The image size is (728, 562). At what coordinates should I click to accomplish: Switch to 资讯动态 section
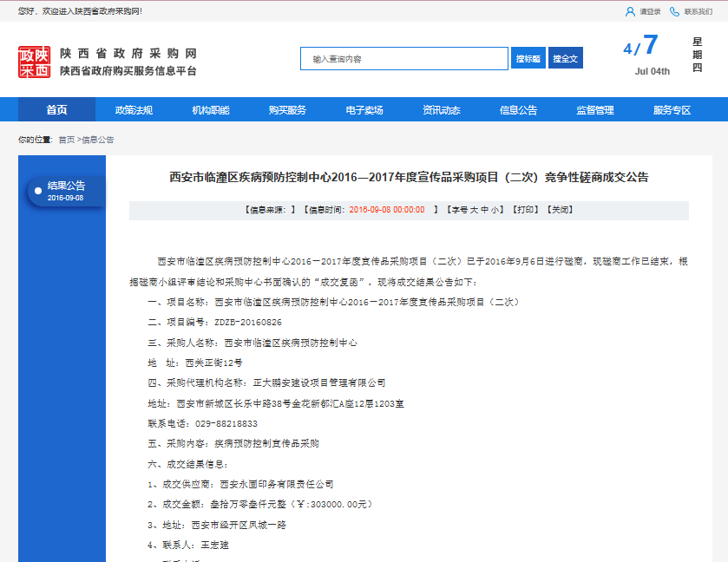pos(441,110)
